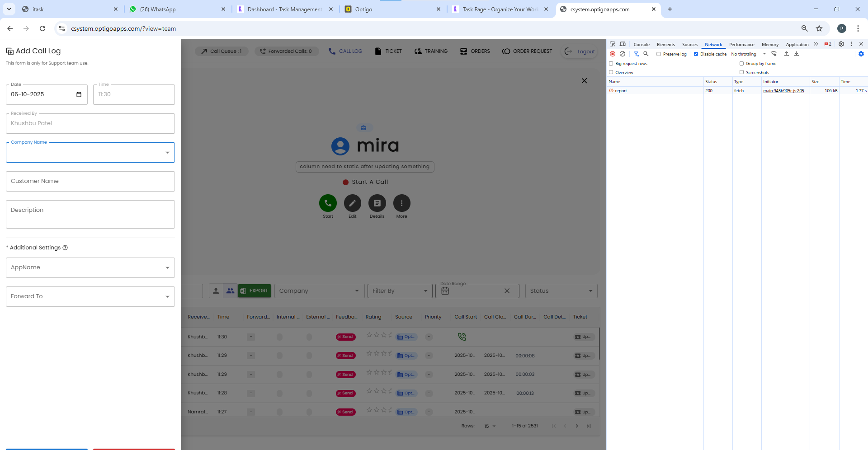Click the calendar icon in Date field

point(79,94)
